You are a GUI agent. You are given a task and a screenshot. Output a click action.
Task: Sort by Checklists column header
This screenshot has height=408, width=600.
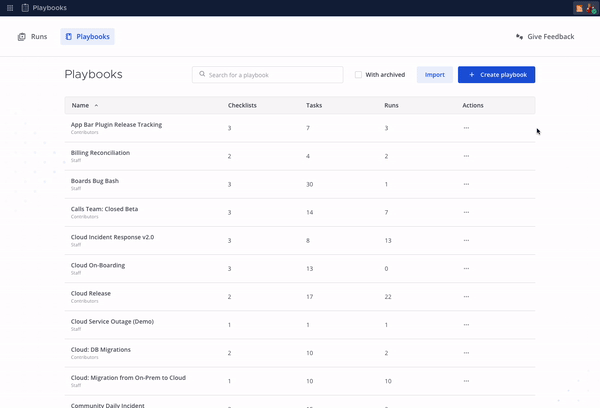[x=242, y=105]
